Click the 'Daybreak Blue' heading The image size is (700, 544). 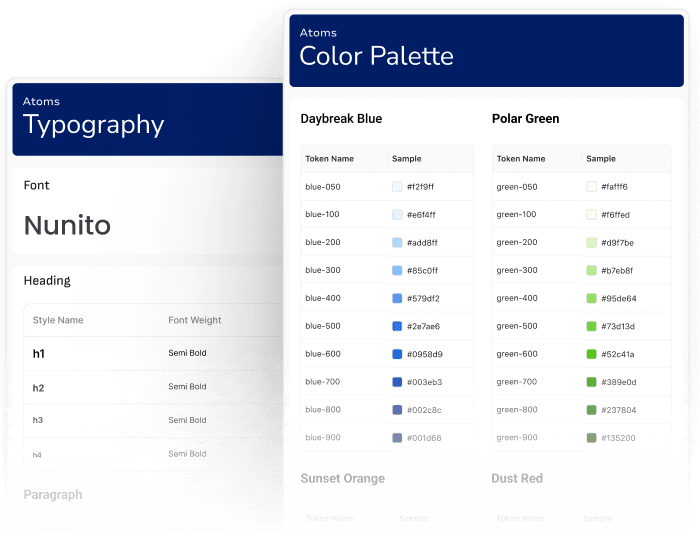point(342,119)
